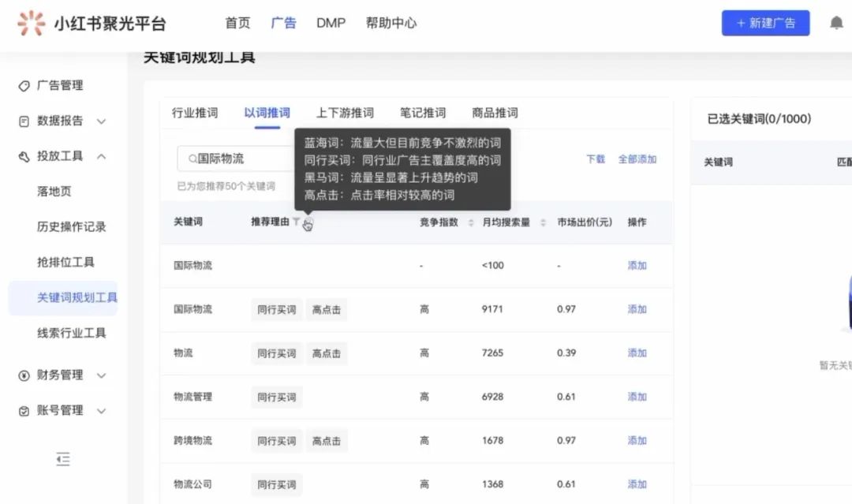This screenshot has width=852, height=504.
Task: Expand the 账号管理 dropdown
Action: [101, 411]
